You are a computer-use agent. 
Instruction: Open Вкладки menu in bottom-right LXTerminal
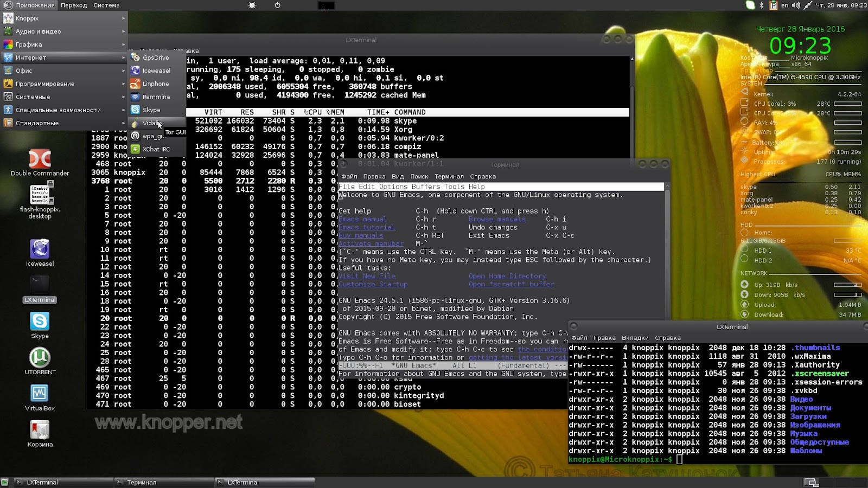635,338
